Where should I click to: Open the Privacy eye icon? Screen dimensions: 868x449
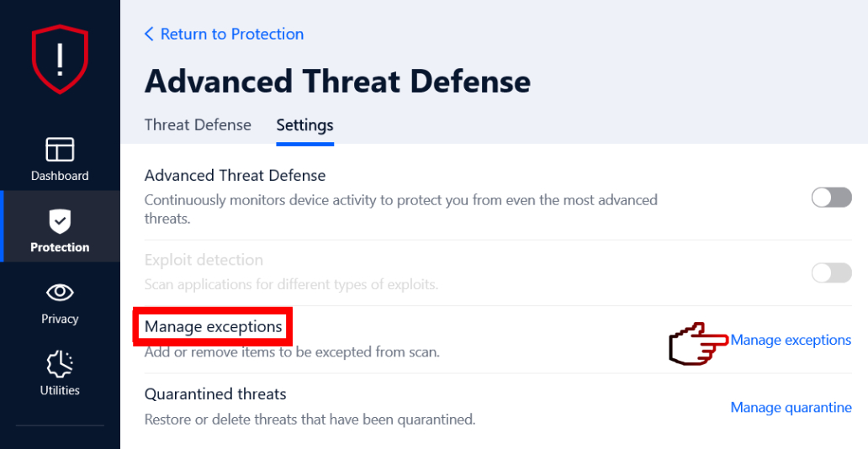tap(60, 293)
